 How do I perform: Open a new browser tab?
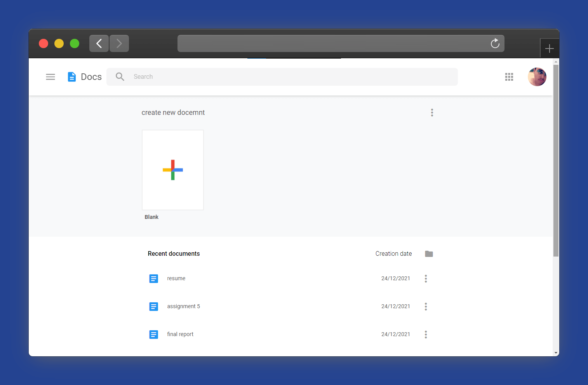point(549,49)
